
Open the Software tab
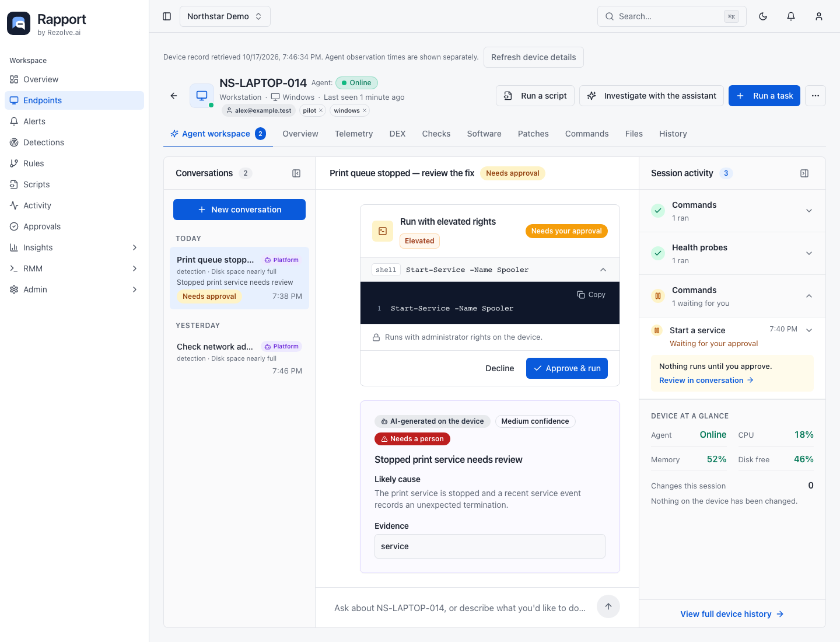point(484,134)
